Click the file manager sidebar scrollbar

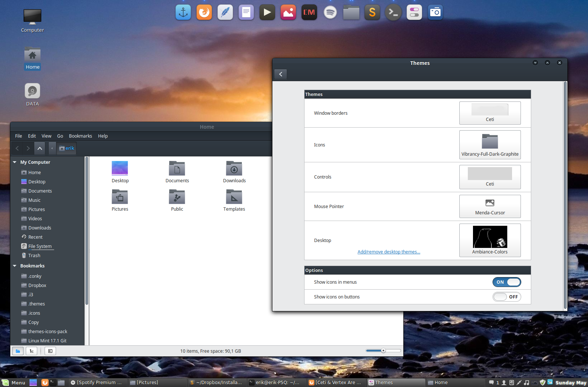87,231
